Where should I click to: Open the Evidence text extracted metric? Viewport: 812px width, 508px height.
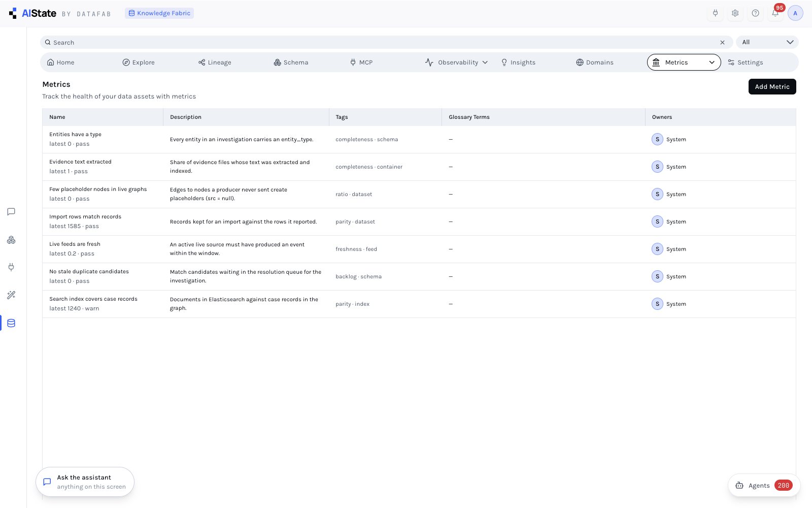[x=80, y=162]
